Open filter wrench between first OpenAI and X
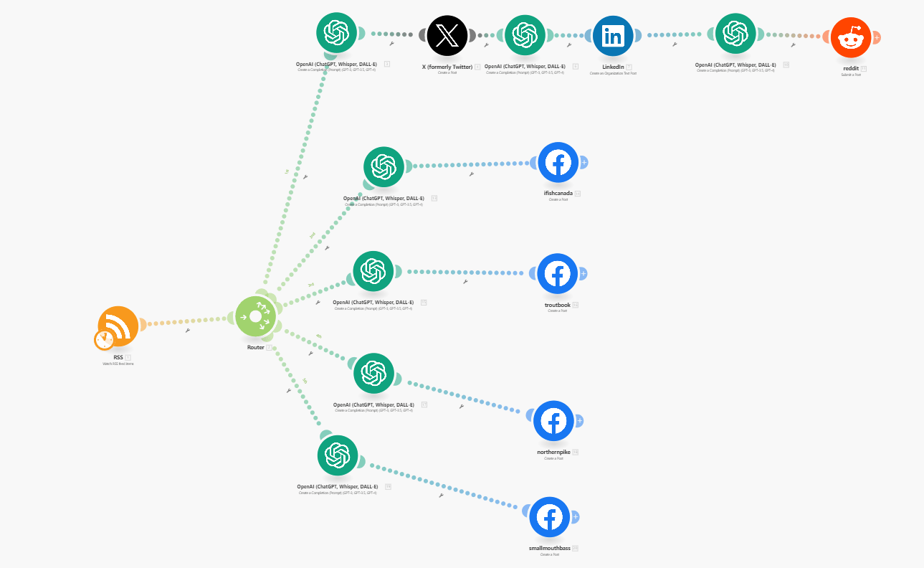The image size is (924, 568). pos(391,43)
